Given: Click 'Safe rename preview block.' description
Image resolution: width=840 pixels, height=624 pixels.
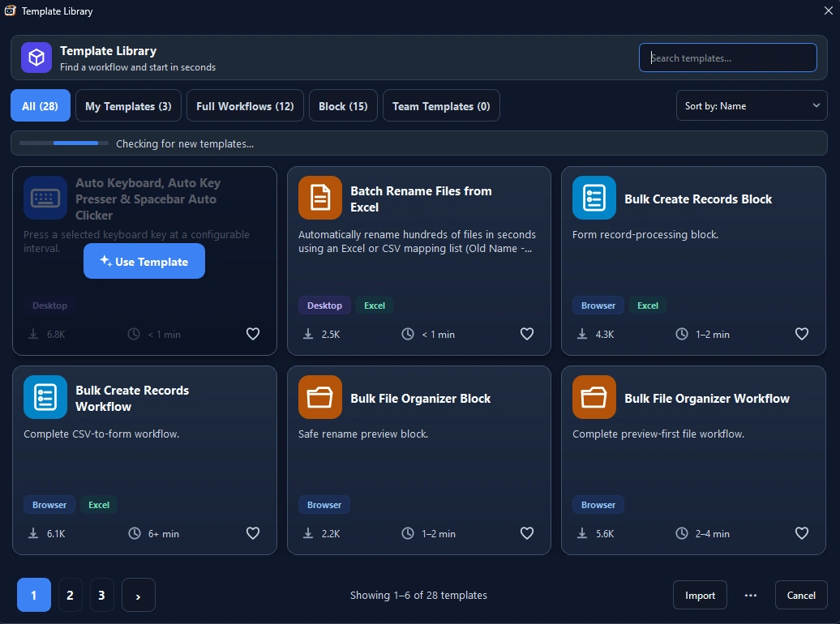Looking at the screenshot, I should click(x=363, y=434).
